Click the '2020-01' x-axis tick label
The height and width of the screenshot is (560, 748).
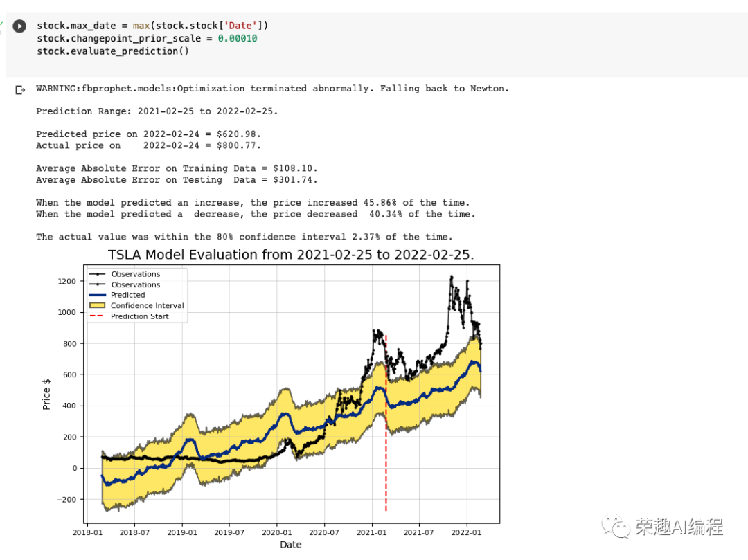point(276,532)
